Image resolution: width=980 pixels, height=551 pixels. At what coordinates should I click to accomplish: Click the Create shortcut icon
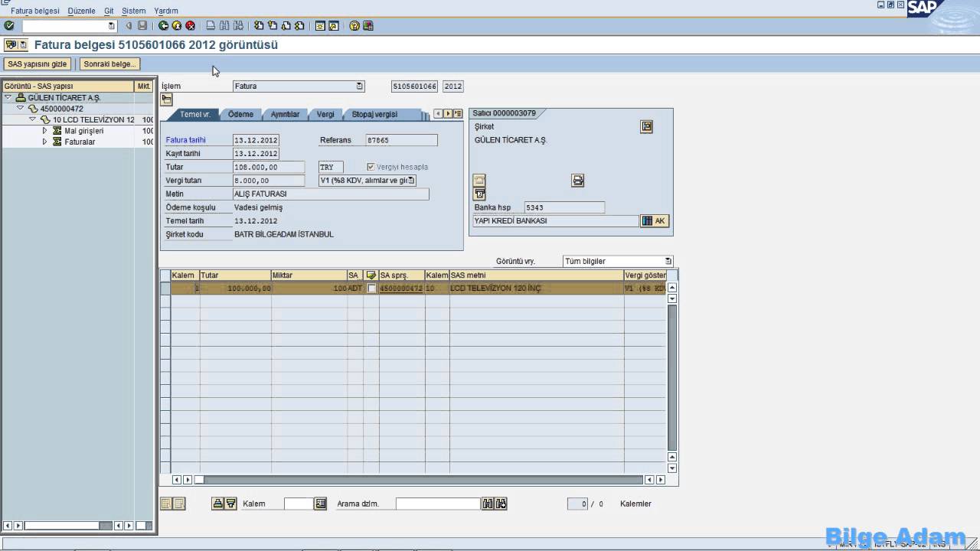tap(333, 26)
